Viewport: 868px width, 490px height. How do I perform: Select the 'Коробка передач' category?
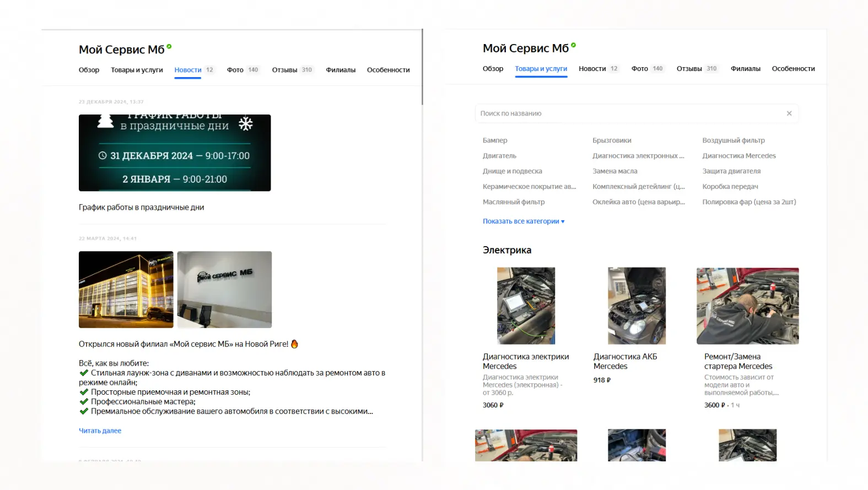click(730, 187)
